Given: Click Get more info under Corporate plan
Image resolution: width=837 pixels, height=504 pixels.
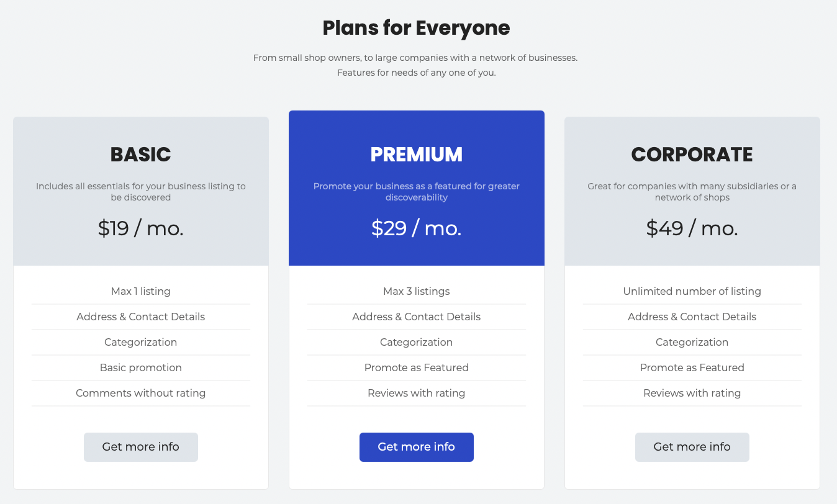Looking at the screenshot, I should [x=692, y=447].
